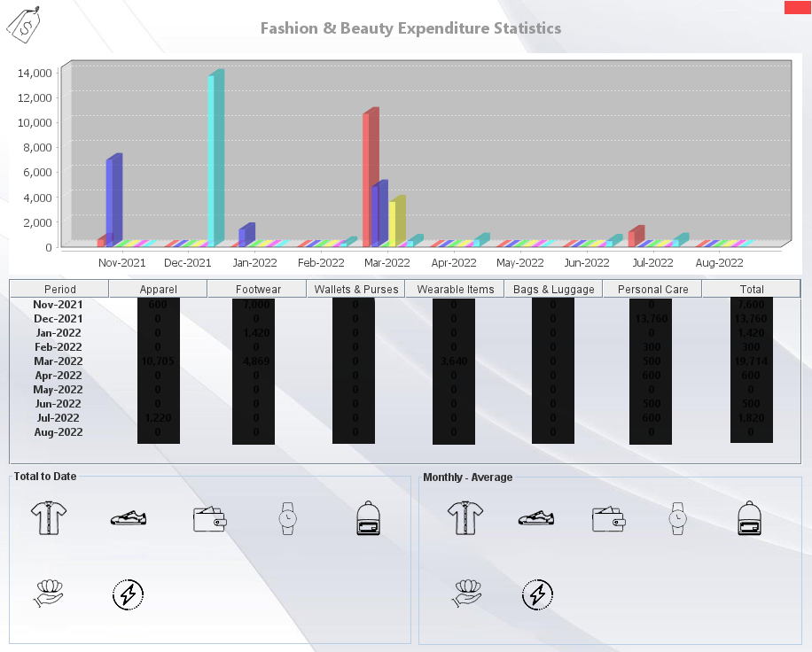Click the price tag logo icon
Image resolution: width=812 pixels, height=652 pixels.
(24, 24)
